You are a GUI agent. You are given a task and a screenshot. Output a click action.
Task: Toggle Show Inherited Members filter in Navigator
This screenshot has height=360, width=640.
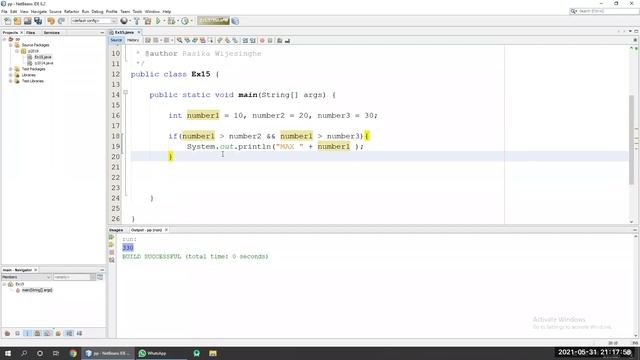tap(7, 333)
